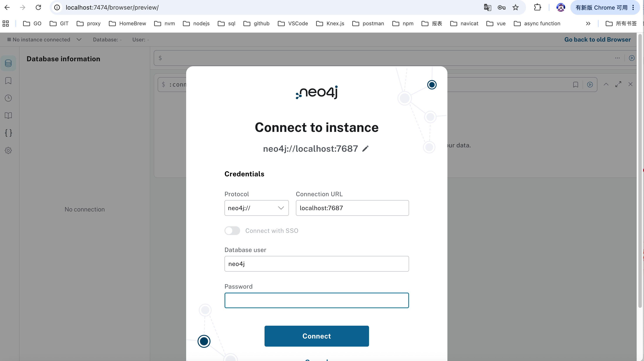Viewport: 644px width, 361px height.
Task: Open the Database information sidebar icon
Action: (x=8, y=63)
